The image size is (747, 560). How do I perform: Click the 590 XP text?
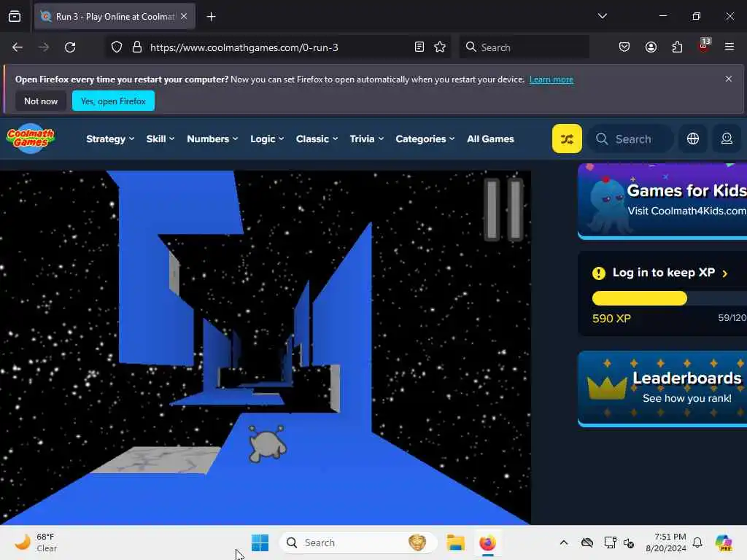point(611,319)
